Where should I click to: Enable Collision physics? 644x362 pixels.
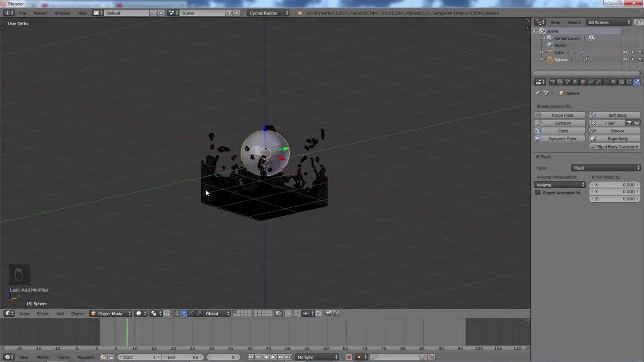coord(560,123)
